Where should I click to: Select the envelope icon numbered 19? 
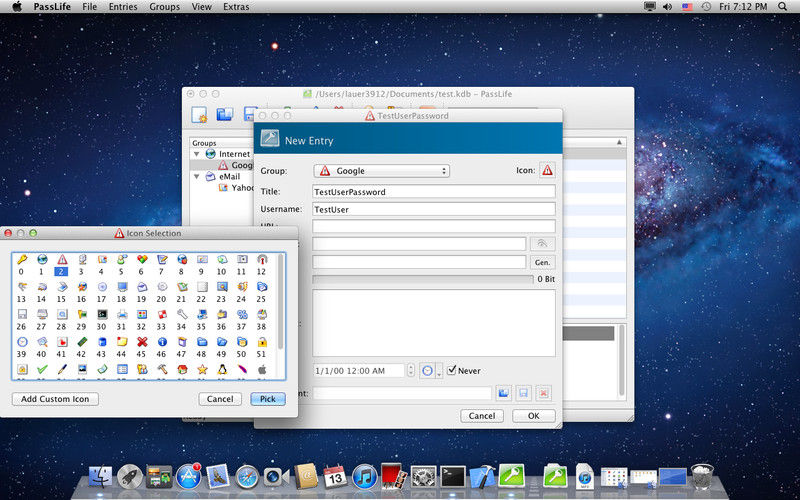[x=142, y=286]
